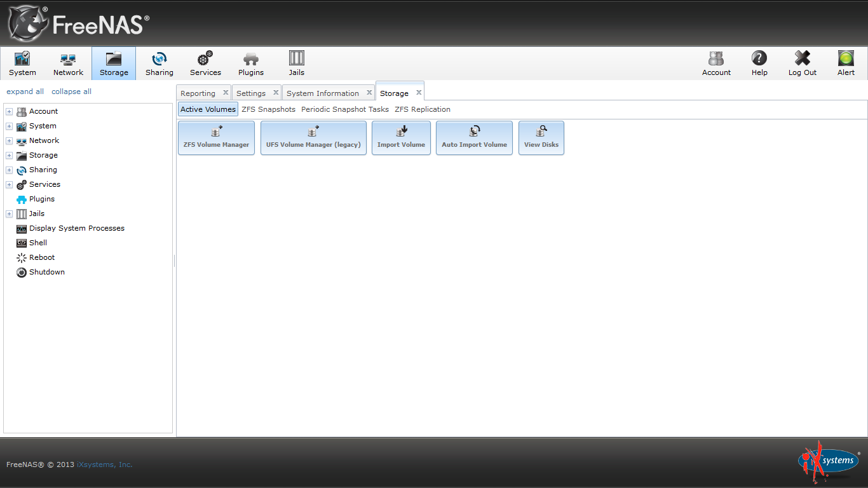Click Sharing icon in sidebar tree

[x=22, y=170]
